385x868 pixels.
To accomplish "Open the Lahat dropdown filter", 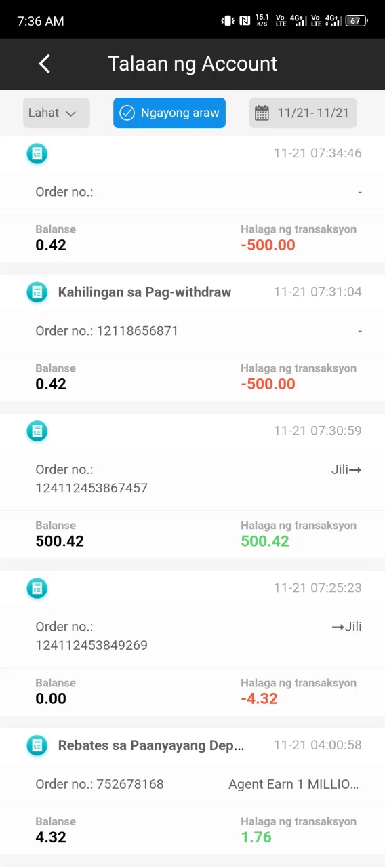I will coord(56,113).
